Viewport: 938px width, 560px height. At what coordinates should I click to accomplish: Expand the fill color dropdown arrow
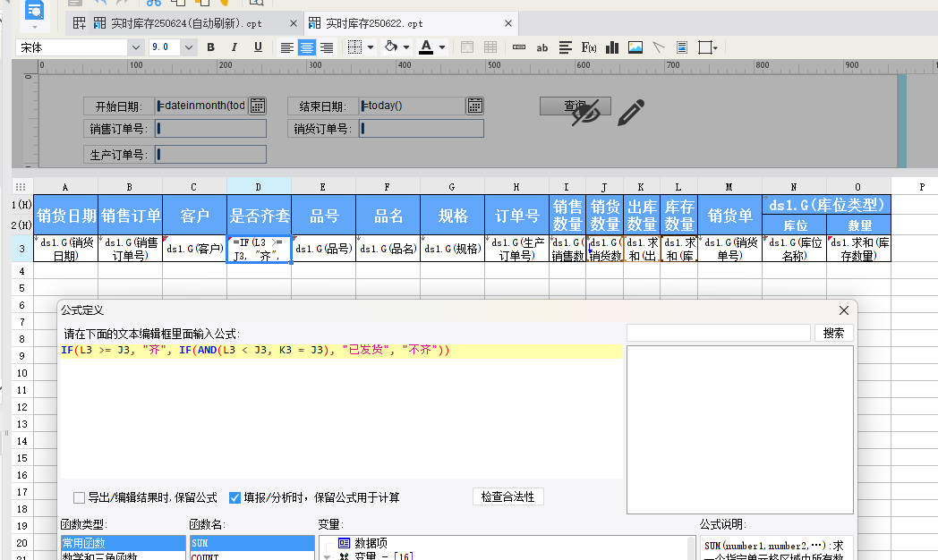pos(406,47)
